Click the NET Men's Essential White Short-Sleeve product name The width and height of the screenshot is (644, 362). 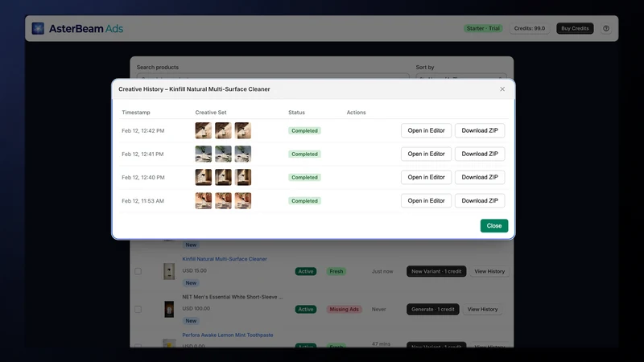233,297
